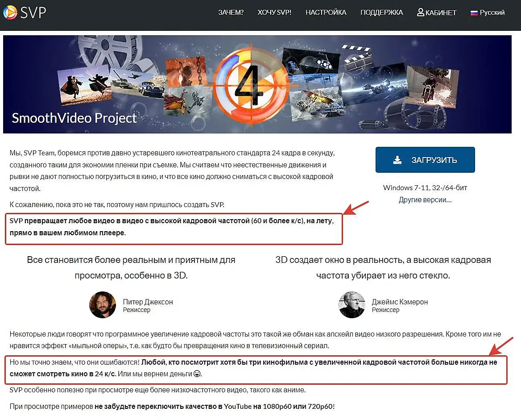521x420 pixels.
Task: Click the user profile icon beside КАБИНЕТ
Action: (421, 12)
